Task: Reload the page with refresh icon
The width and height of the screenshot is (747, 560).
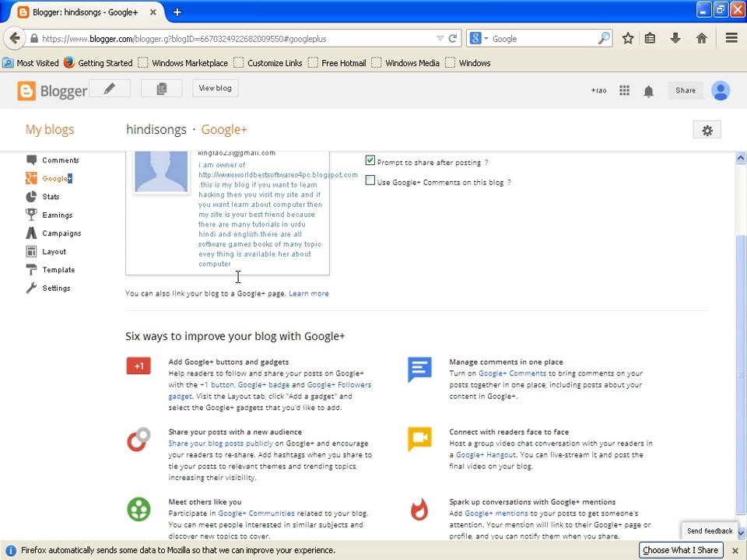Action: click(453, 39)
